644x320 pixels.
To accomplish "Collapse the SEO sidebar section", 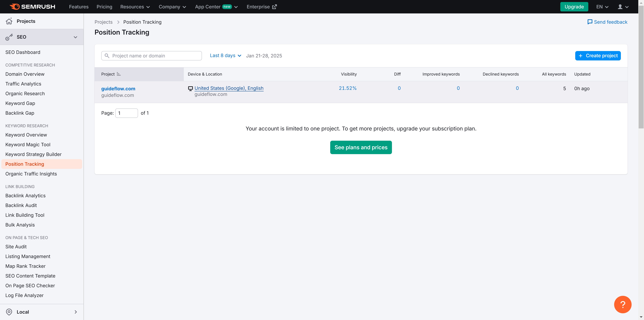I will tap(75, 37).
